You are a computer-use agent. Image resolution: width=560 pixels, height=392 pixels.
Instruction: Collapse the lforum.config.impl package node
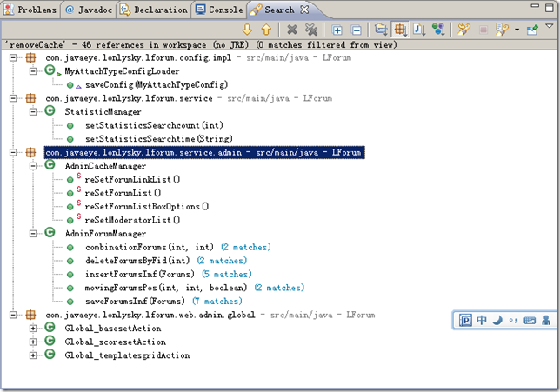(13, 58)
